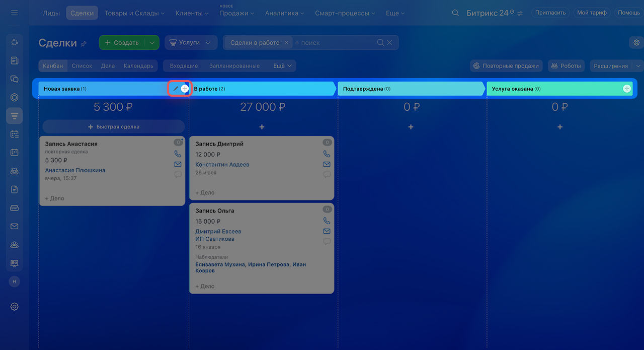This screenshot has height=350, width=644.
Task: Click chat icon on Запись Анастасия card
Action: coord(178,175)
